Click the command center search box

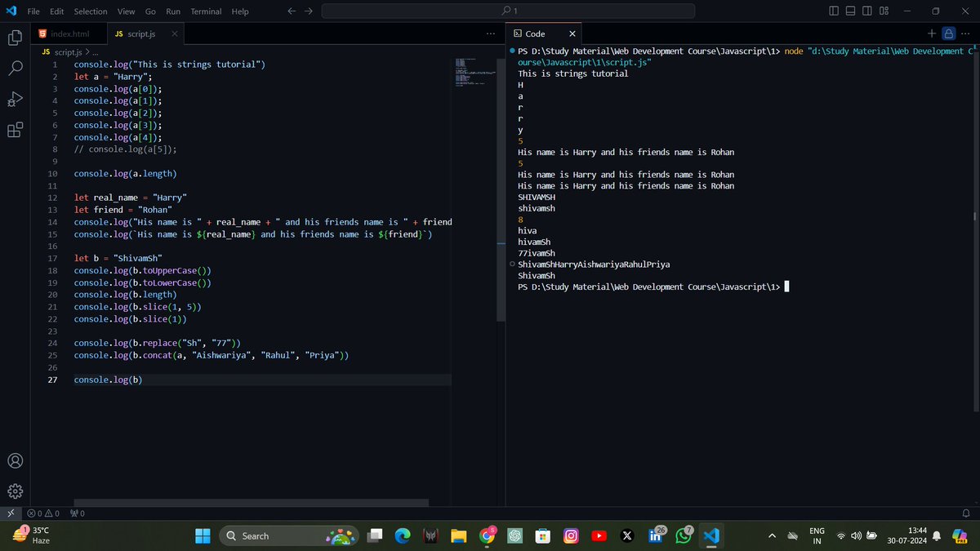point(509,11)
